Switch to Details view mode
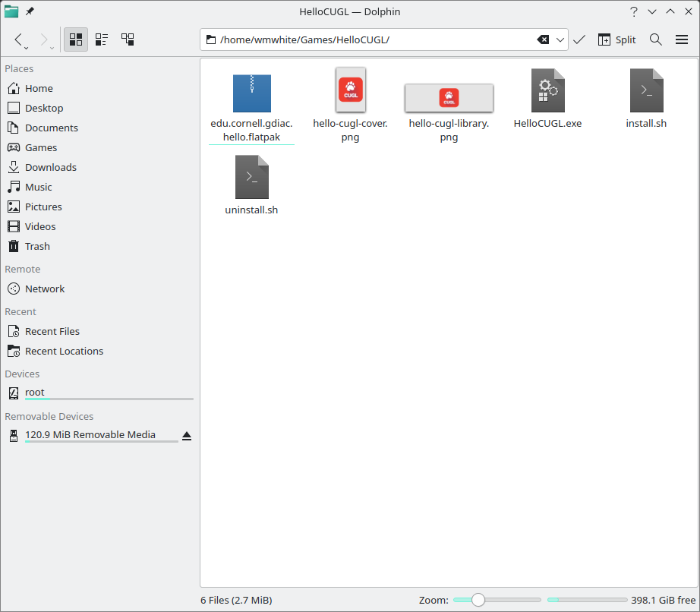Image resolution: width=700 pixels, height=612 pixels. (128, 39)
